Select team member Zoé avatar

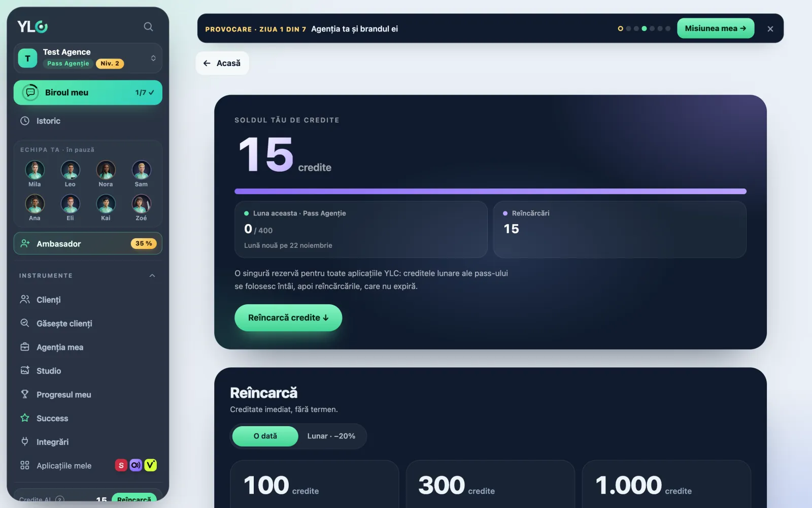pyautogui.click(x=141, y=204)
